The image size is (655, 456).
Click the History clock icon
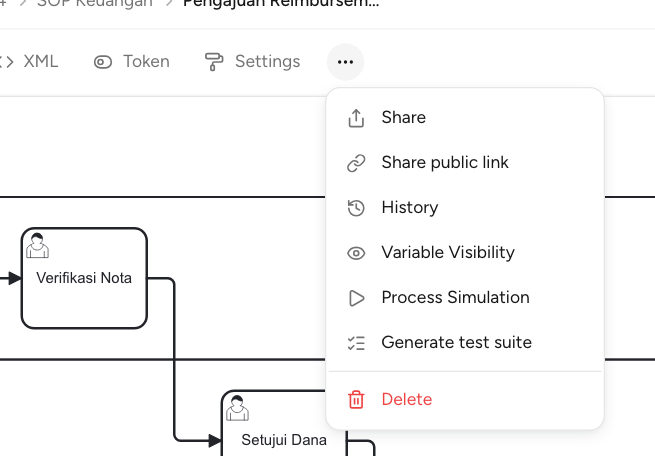[x=356, y=208]
